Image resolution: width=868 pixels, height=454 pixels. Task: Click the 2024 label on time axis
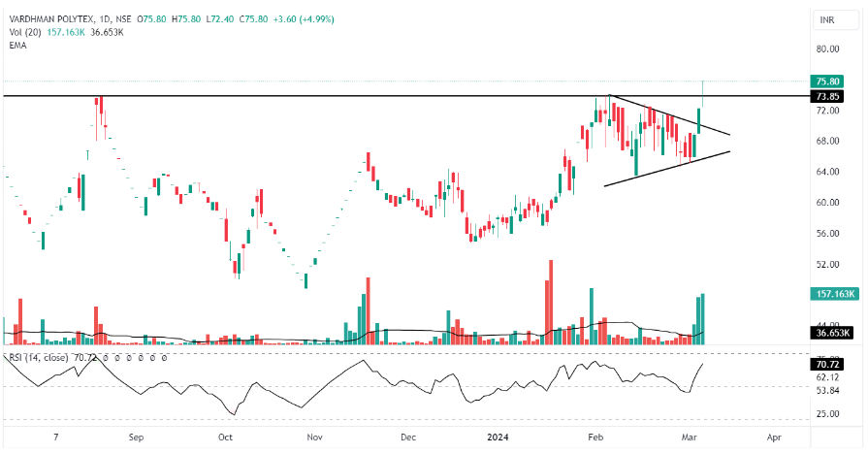501,438
